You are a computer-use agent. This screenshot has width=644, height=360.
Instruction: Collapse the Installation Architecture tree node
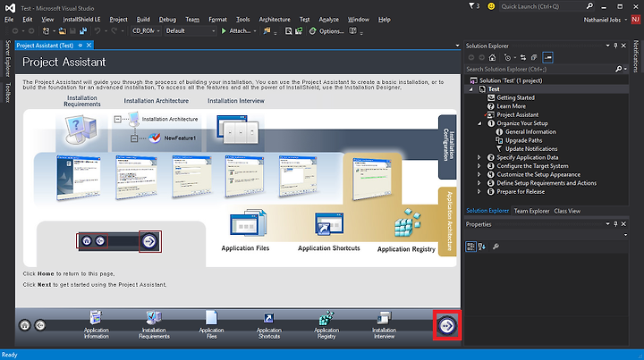(x=118, y=120)
